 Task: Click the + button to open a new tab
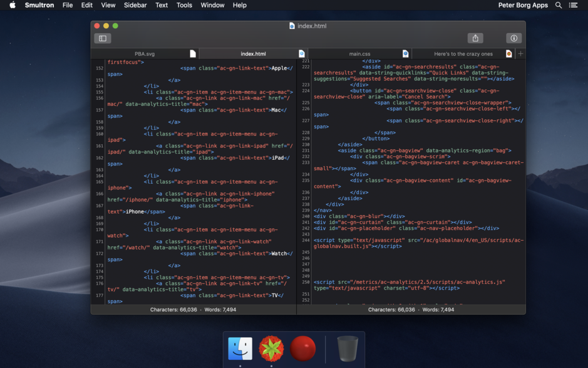(x=520, y=53)
